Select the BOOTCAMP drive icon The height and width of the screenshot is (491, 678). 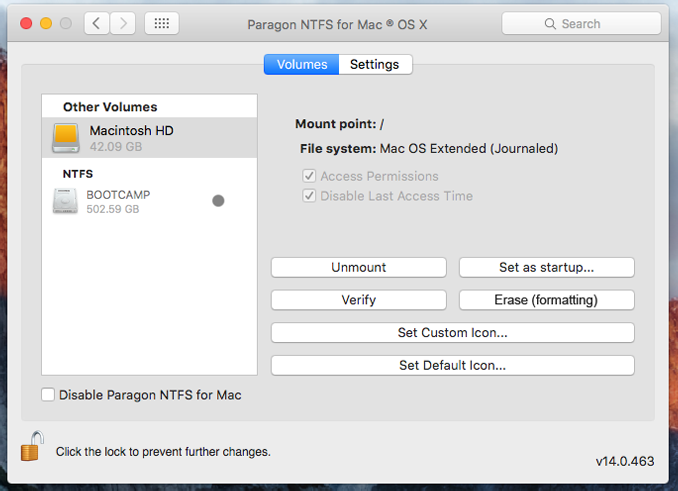pos(65,201)
